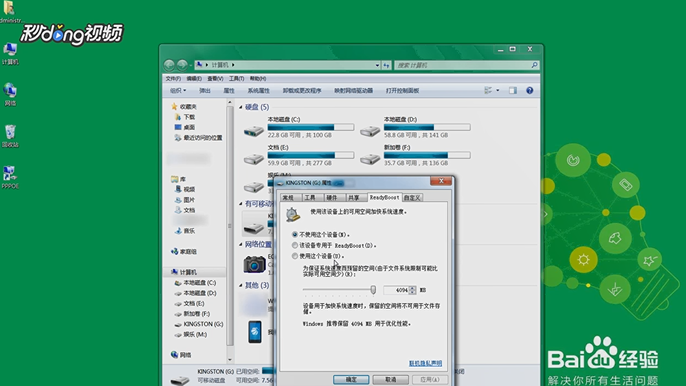This screenshot has width=686, height=386.
Task: Select 使用这个设备 radio option
Action: pos(295,256)
